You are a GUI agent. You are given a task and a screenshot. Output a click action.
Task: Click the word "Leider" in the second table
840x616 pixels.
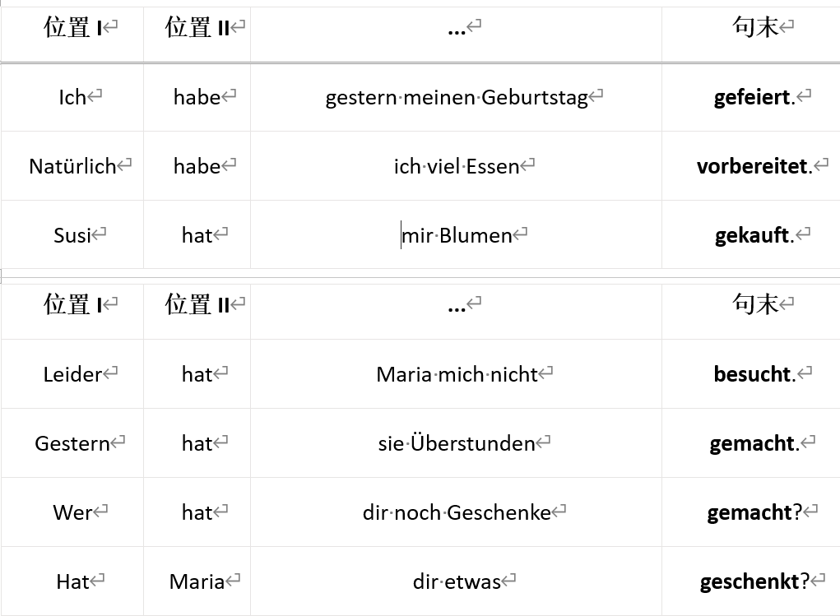72,375
